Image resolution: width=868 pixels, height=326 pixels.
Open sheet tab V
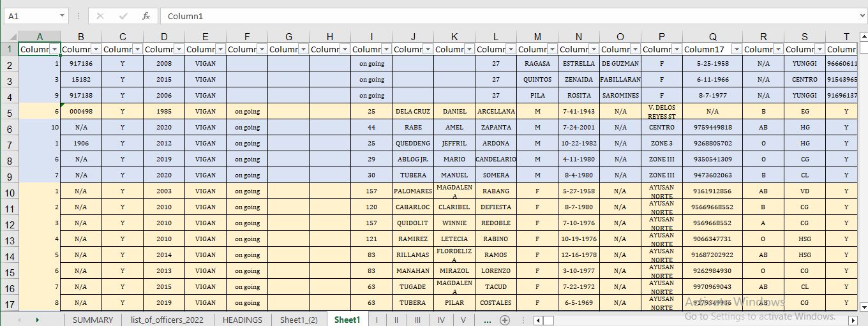[x=463, y=320]
